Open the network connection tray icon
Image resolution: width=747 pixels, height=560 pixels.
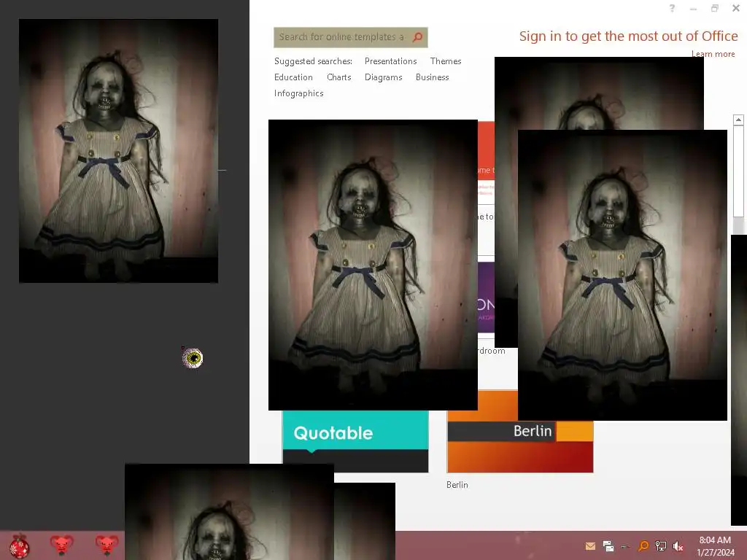(x=661, y=545)
